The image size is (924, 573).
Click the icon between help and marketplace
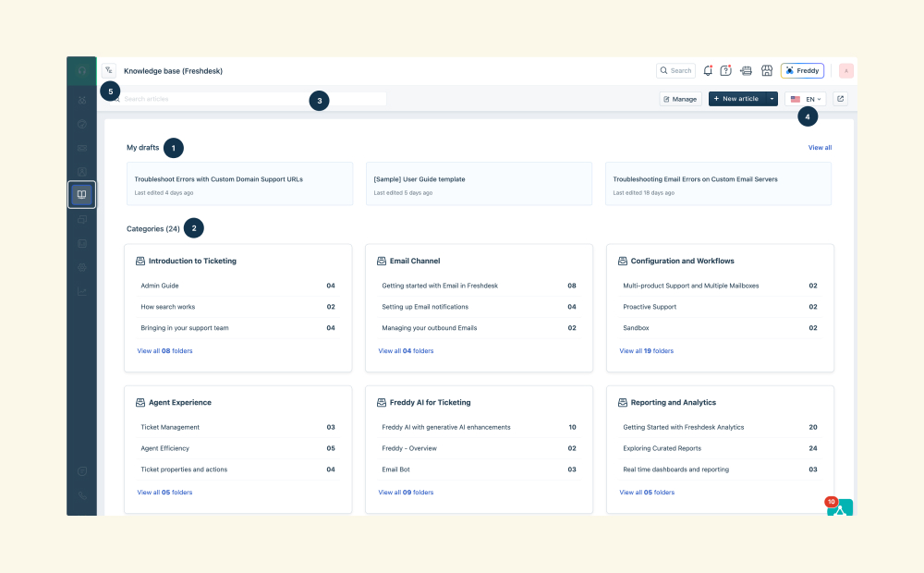click(746, 71)
